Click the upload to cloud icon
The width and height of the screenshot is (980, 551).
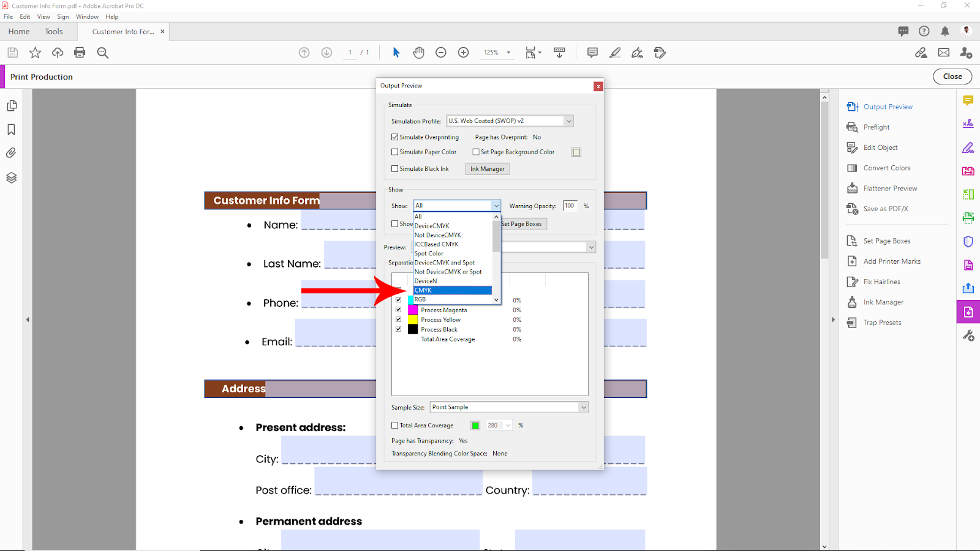(58, 53)
